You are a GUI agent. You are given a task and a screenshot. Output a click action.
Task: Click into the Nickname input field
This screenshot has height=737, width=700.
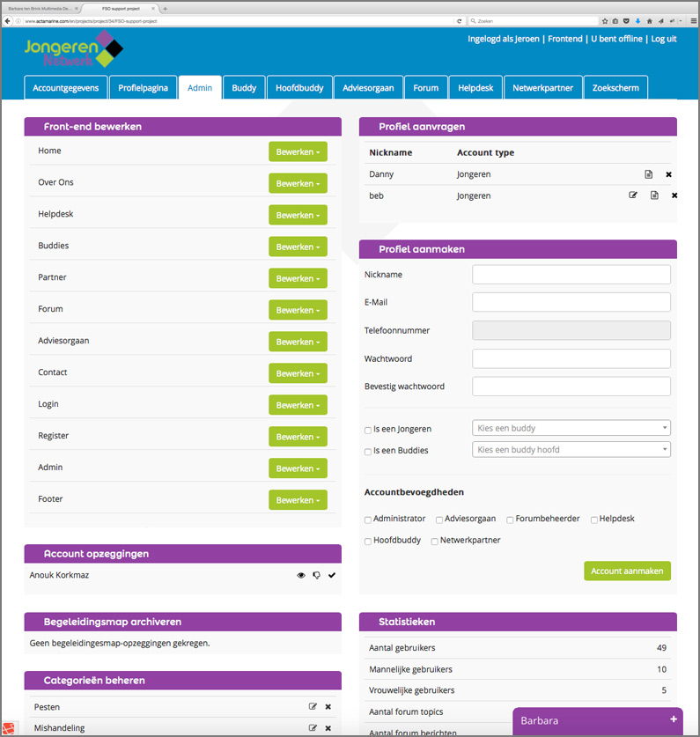pos(571,275)
